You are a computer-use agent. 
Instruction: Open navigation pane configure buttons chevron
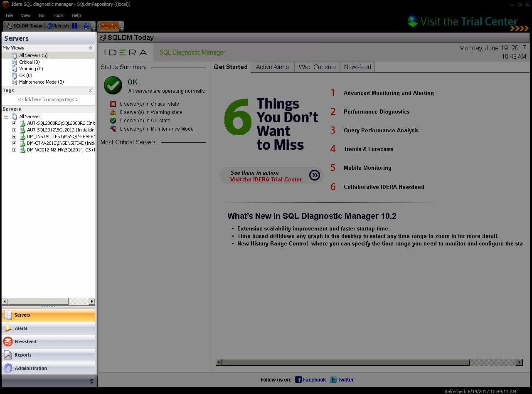pos(91,381)
